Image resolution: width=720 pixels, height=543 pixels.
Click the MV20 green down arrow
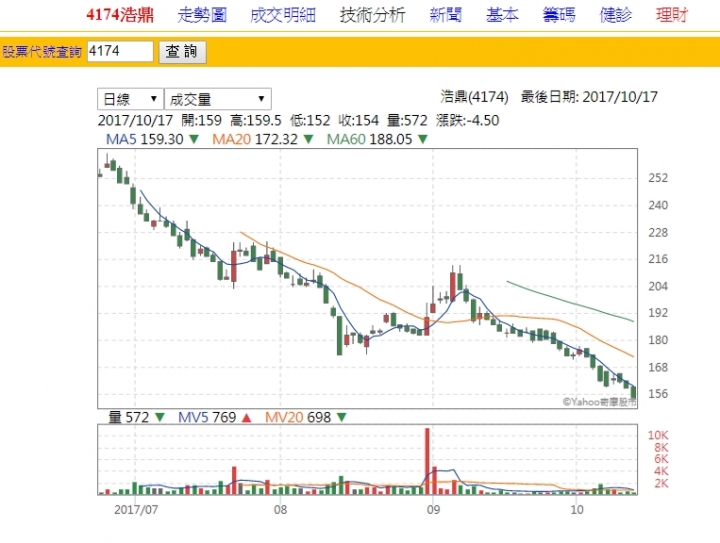coord(342,417)
